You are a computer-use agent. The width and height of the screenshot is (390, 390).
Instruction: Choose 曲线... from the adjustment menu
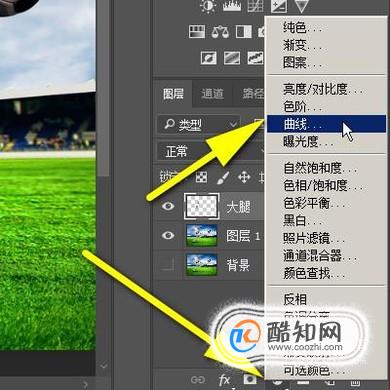click(x=326, y=124)
